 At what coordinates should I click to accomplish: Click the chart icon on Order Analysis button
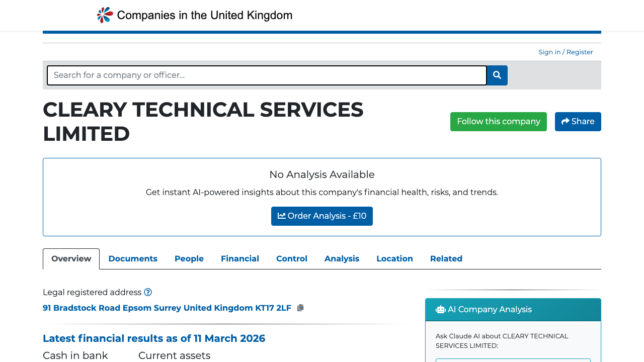point(282,216)
